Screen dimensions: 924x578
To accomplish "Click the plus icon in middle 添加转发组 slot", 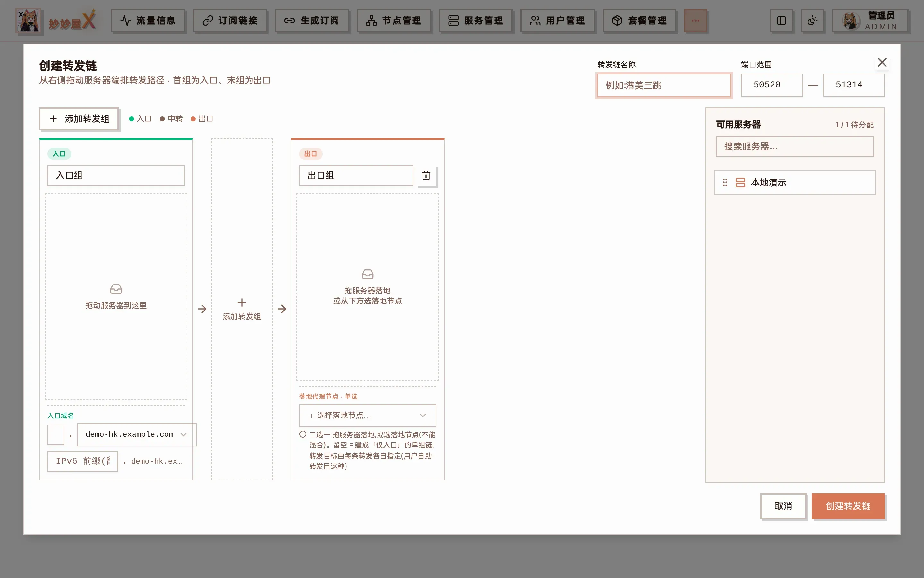I will [x=242, y=302].
